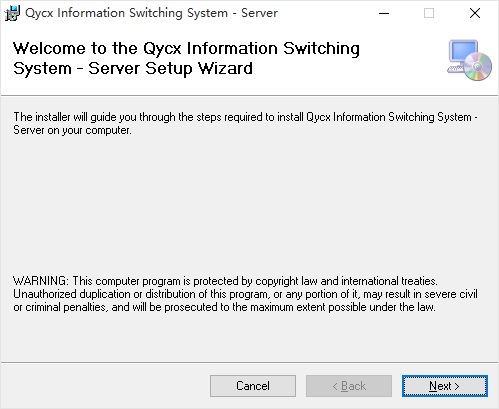Click the computer and disc setup graphic
Viewport: 499px width, 409px height.
pos(470,60)
